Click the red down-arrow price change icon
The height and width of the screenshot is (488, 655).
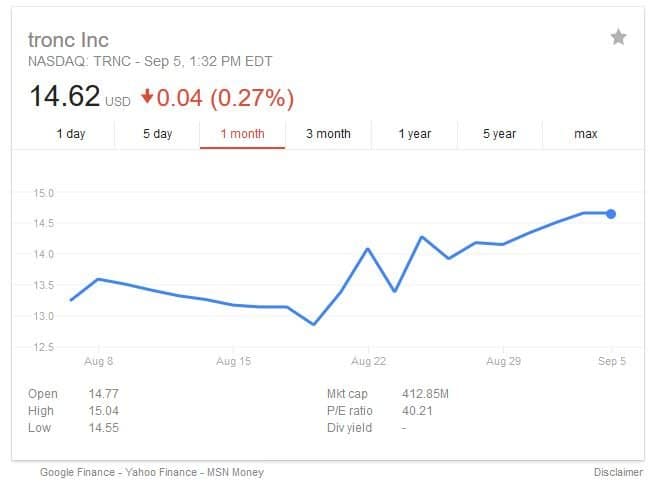click(147, 97)
